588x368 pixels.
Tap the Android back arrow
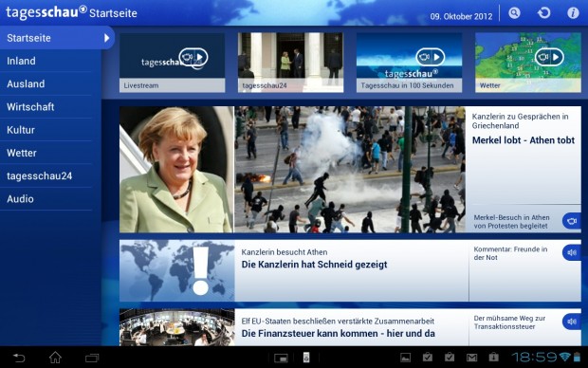tap(18, 358)
